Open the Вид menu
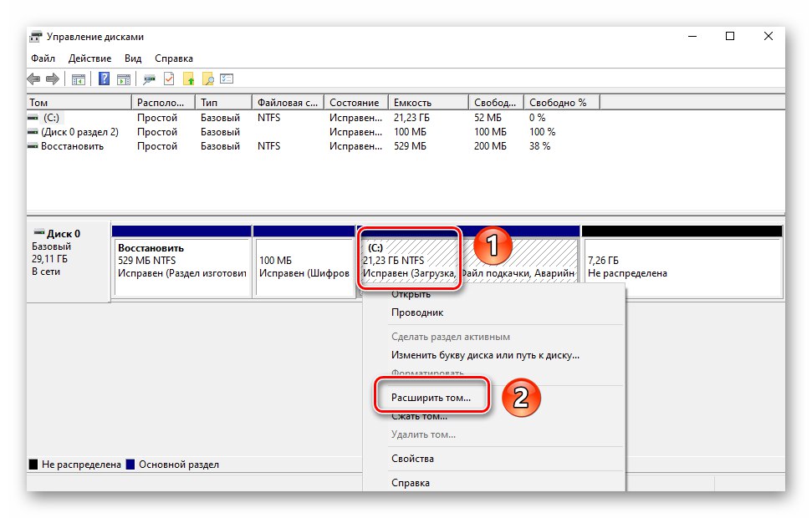This screenshot has width=812, height=518. point(133,58)
